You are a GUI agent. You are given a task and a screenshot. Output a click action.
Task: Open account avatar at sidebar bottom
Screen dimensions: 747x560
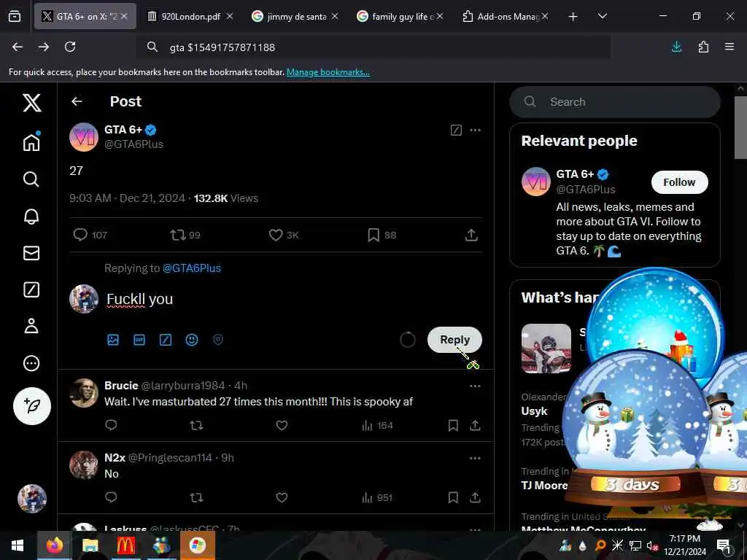pos(32,499)
